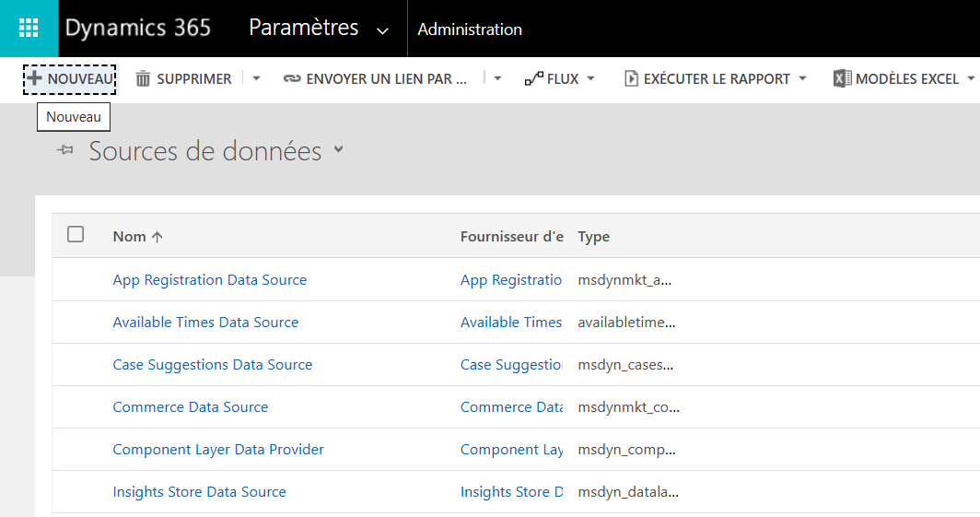Click the Available Times provider link
Viewport: 980px width, 517px height.
tap(511, 323)
